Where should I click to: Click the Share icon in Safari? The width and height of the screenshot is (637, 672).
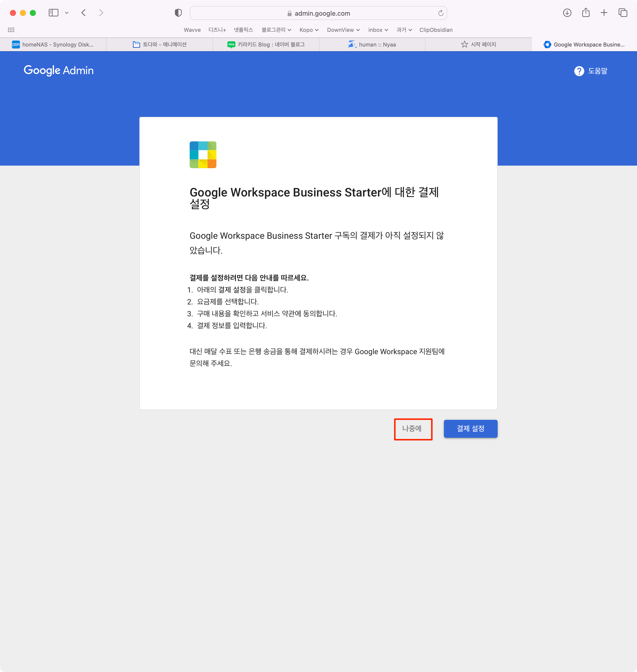pos(585,13)
